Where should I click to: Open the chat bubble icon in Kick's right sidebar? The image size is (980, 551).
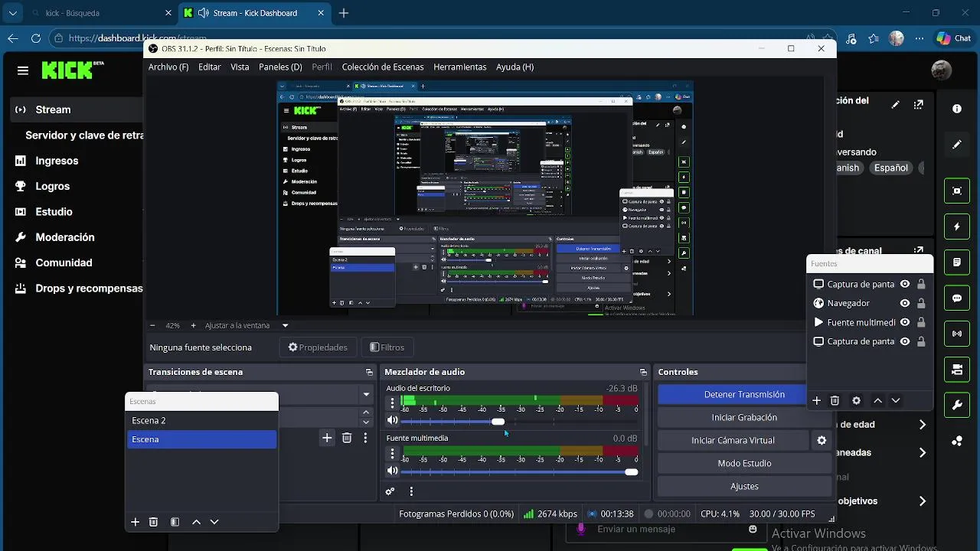957,298
